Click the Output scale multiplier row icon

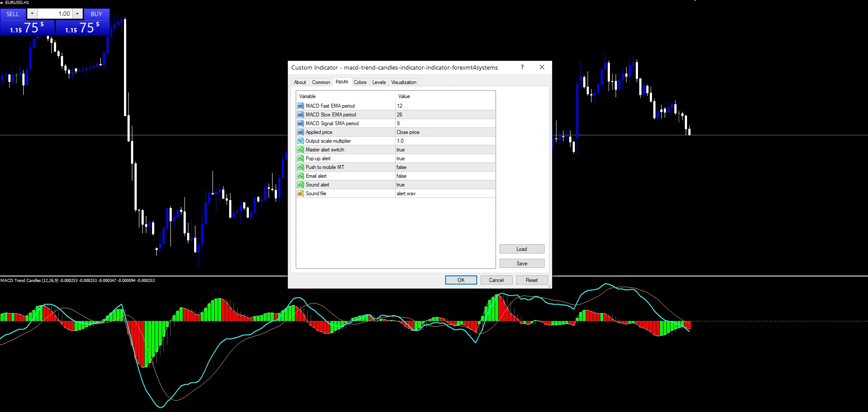pyautogui.click(x=300, y=141)
